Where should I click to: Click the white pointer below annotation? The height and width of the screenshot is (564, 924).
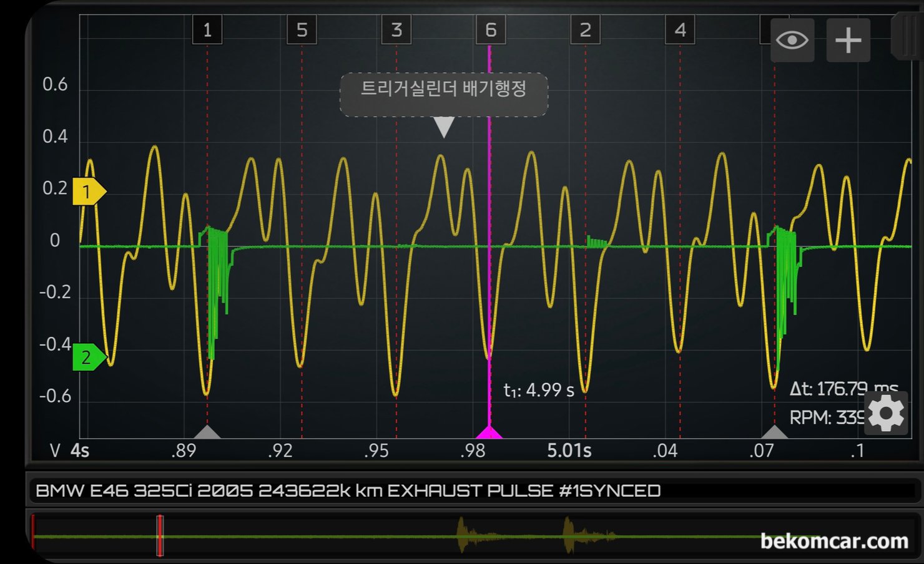[x=443, y=127]
